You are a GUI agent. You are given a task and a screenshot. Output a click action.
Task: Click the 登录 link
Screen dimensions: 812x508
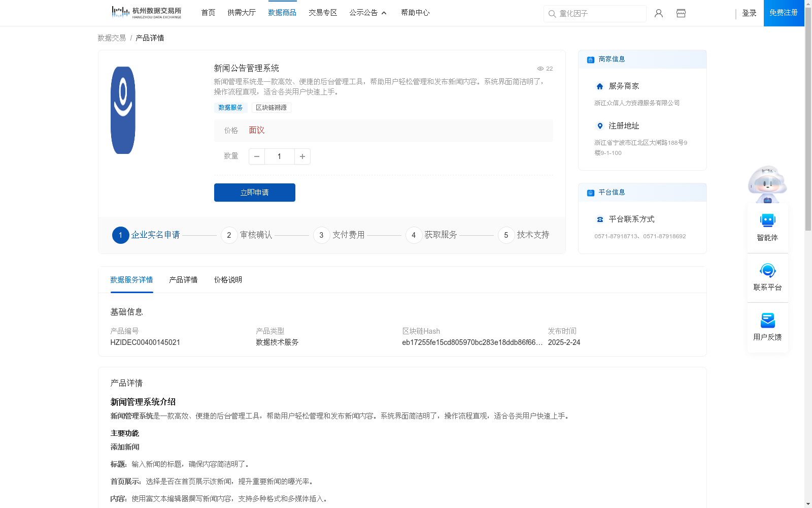(x=749, y=13)
